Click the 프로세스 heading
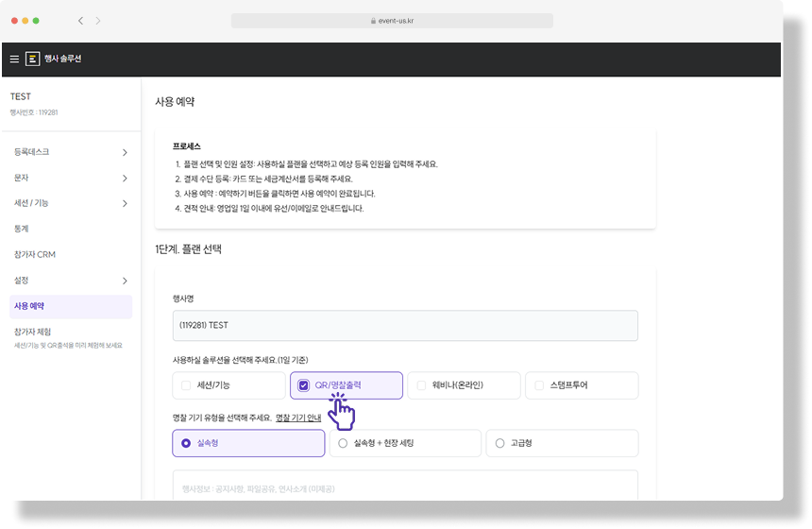Image resolution: width=812 pixels, height=529 pixels. [187, 146]
